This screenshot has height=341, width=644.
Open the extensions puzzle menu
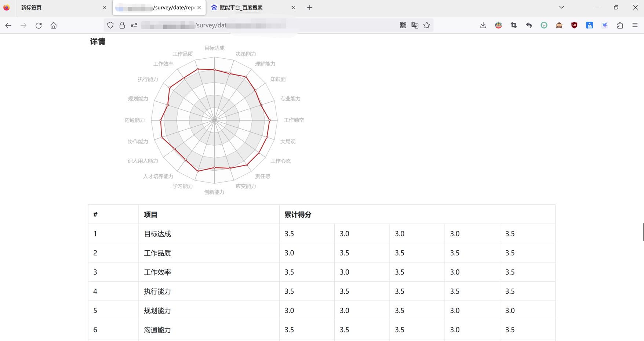click(620, 25)
